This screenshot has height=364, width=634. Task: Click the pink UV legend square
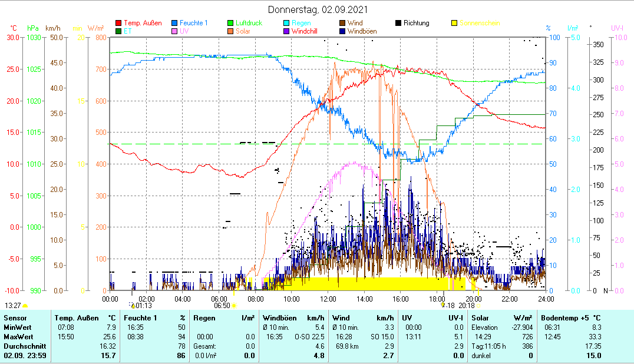[174, 31]
